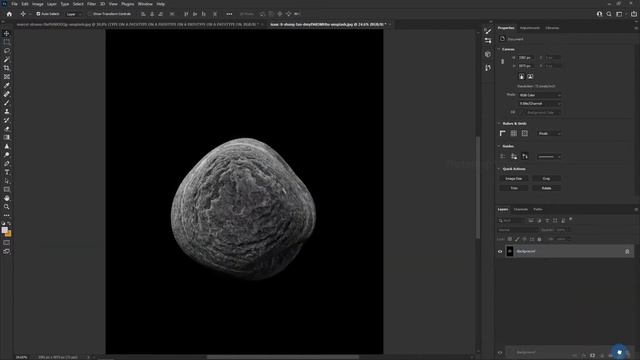The width and height of the screenshot is (640, 360).
Task: Select the Crop tool
Action: pyautogui.click(x=7, y=68)
